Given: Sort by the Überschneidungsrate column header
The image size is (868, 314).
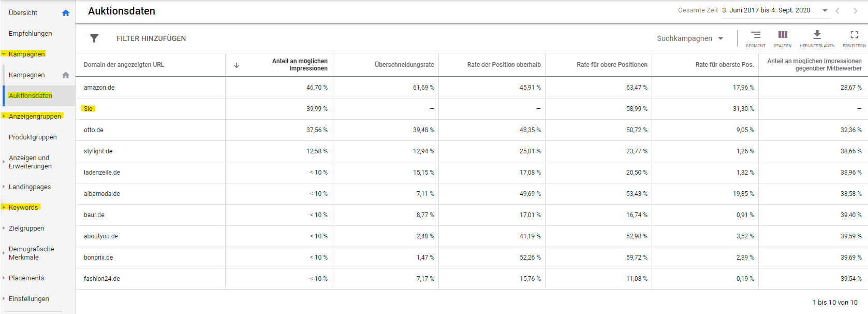Looking at the screenshot, I should click(404, 65).
